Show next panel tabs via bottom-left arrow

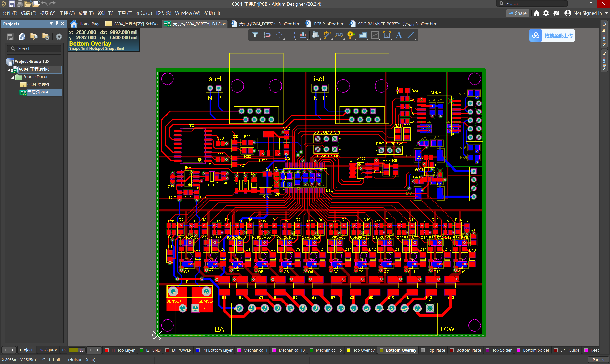[x=13, y=350]
